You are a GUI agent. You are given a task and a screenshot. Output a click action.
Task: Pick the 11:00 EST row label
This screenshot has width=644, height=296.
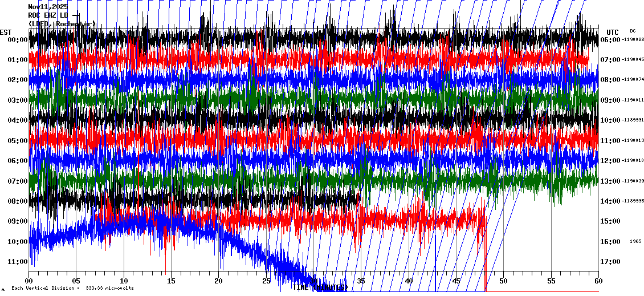click(18, 262)
